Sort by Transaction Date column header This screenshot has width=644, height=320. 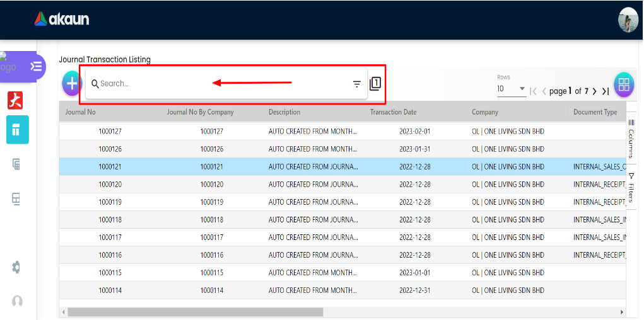pos(393,112)
